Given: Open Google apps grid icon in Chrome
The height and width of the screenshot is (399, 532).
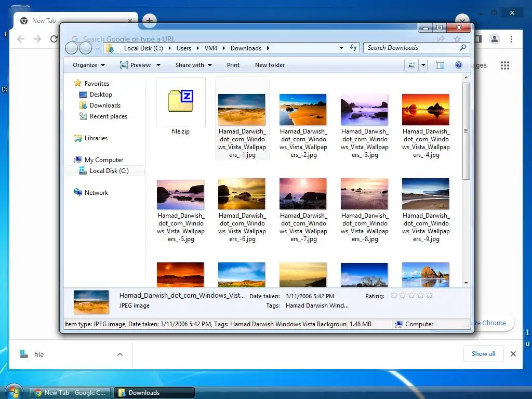Looking at the screenshot, I should point(505,65).
